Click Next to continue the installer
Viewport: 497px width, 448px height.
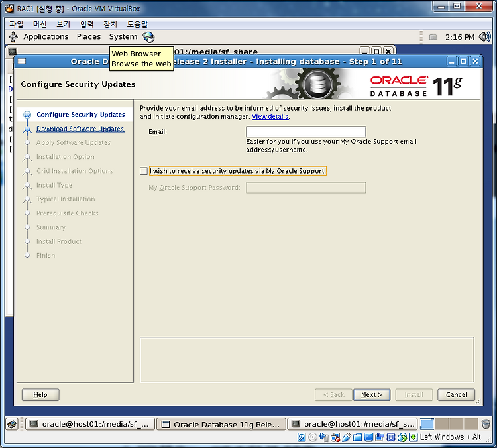(372, 395)
